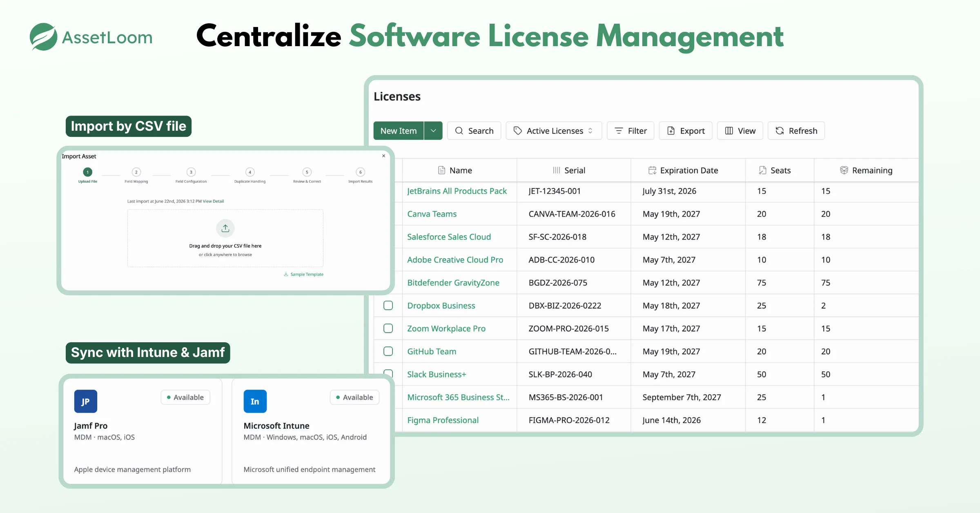Refresh the licenses table
980x513 pixels.
coord(796,131)
